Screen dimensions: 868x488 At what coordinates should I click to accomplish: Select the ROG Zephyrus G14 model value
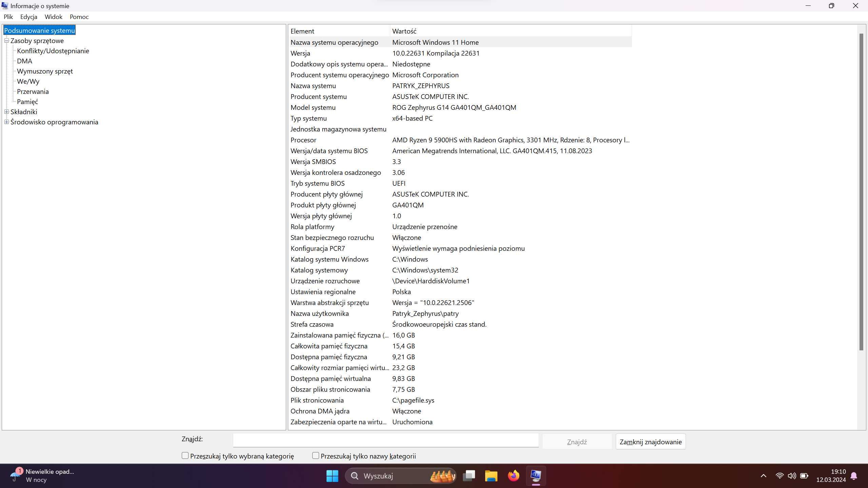tap(454, 107)
